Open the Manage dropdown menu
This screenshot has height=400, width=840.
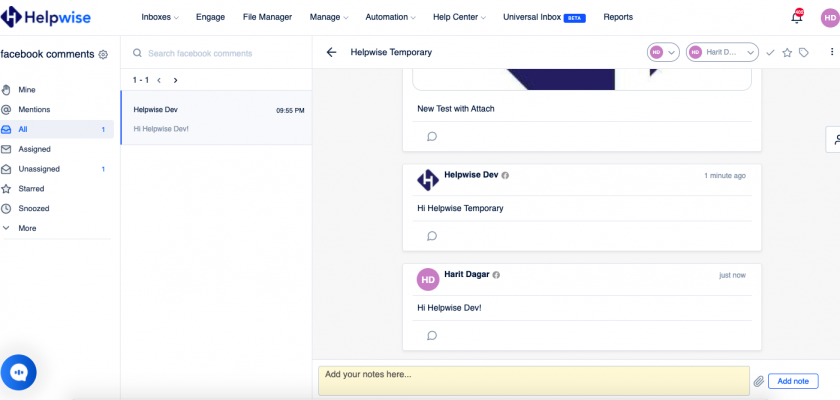[x=328, y=17]
